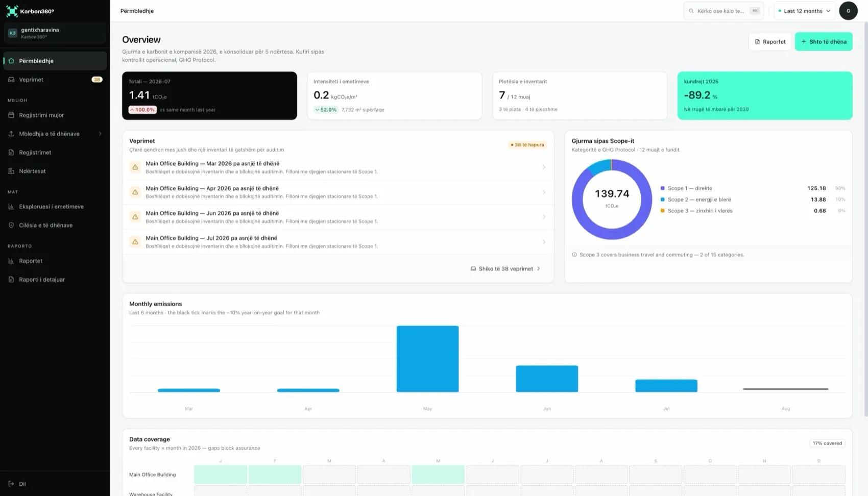Screen dimensions: 868x496
Task: Navigate to Ndërtesat page
Action: tap(55, 171)
